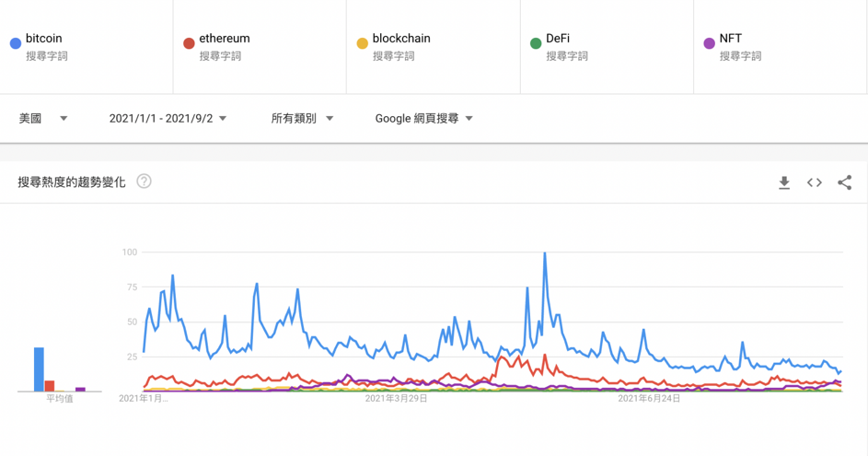
Task: Edit the DeFi search term
Action: click(x=558, y=39)
